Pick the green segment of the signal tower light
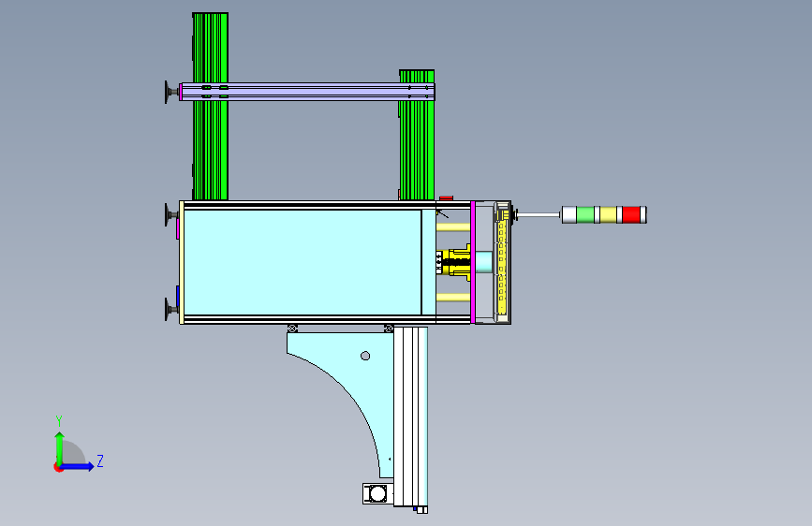The image size is (812, 526). point(585,215)
